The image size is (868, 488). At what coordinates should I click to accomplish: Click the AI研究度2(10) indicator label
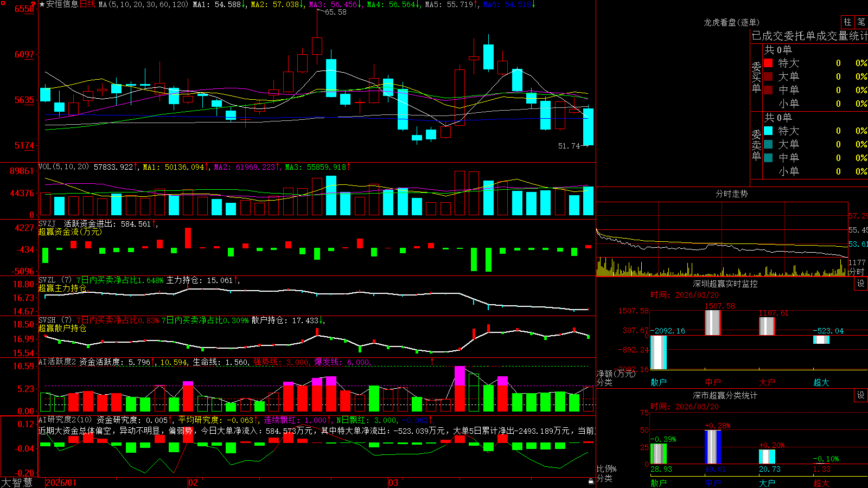point(65,420)
